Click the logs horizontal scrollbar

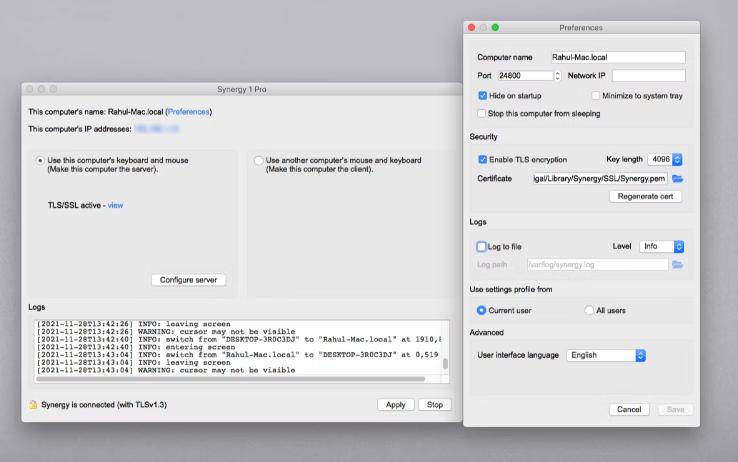click(x=231, y=379)
